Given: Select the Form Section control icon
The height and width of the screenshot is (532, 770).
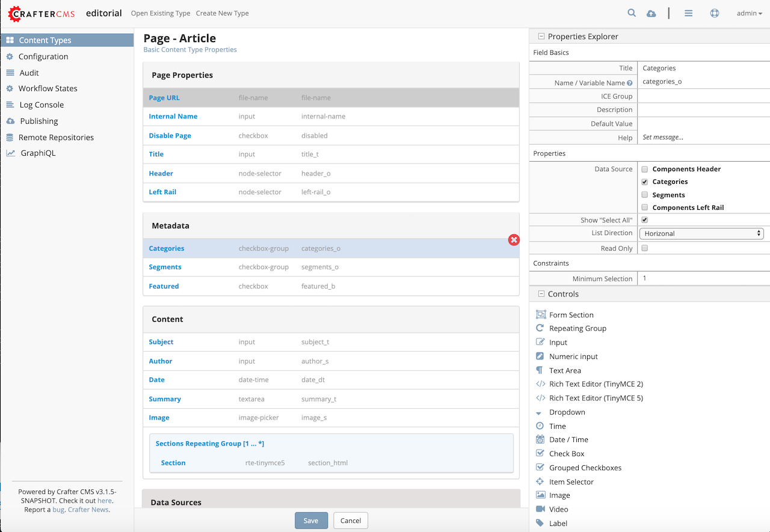Looking at the screenshot, I should coord(540,314).
